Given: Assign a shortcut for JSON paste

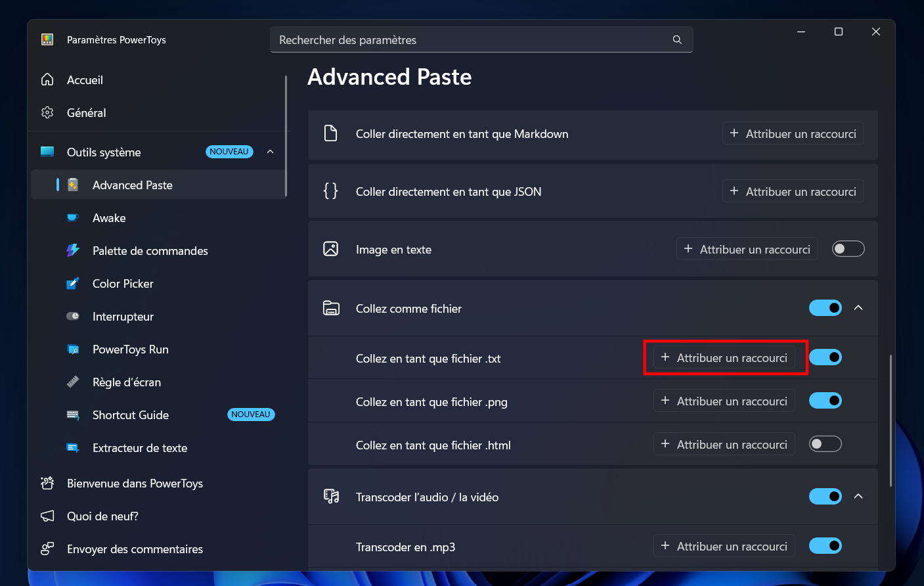Looking at the screenshot, I should pyautogui.click(x=793, y=191).
